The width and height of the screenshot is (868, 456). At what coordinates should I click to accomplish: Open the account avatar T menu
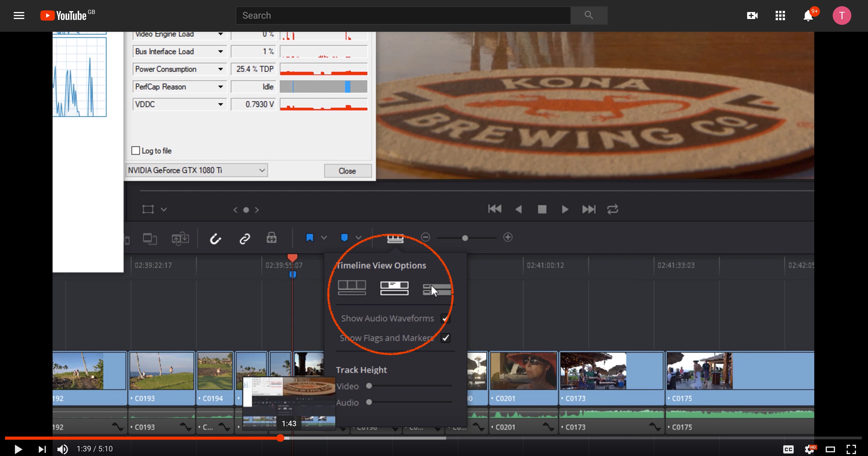(842, 16)
